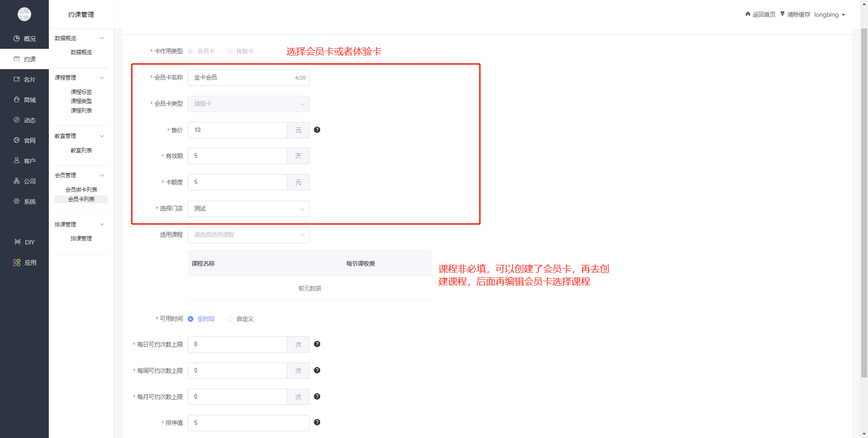Open 会员绑卡列表 menu item
The width and height of the screenshot is (868, 438).
(x=81, y=190)
